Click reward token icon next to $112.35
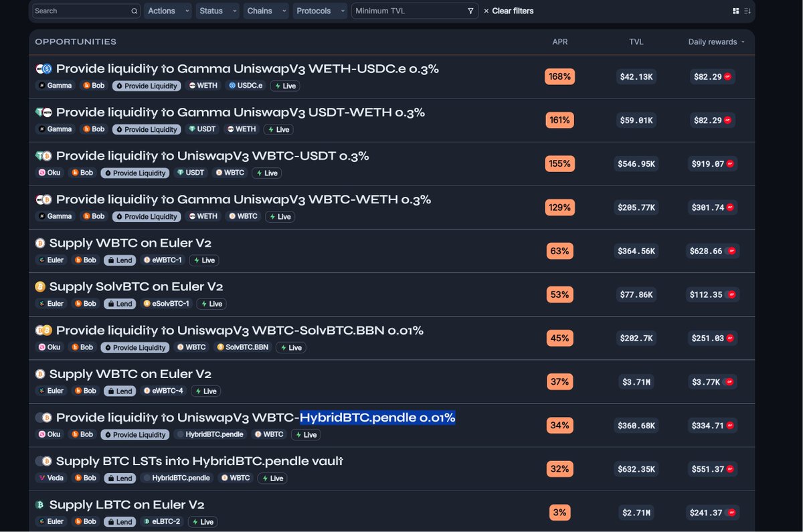 pos(731,294)
